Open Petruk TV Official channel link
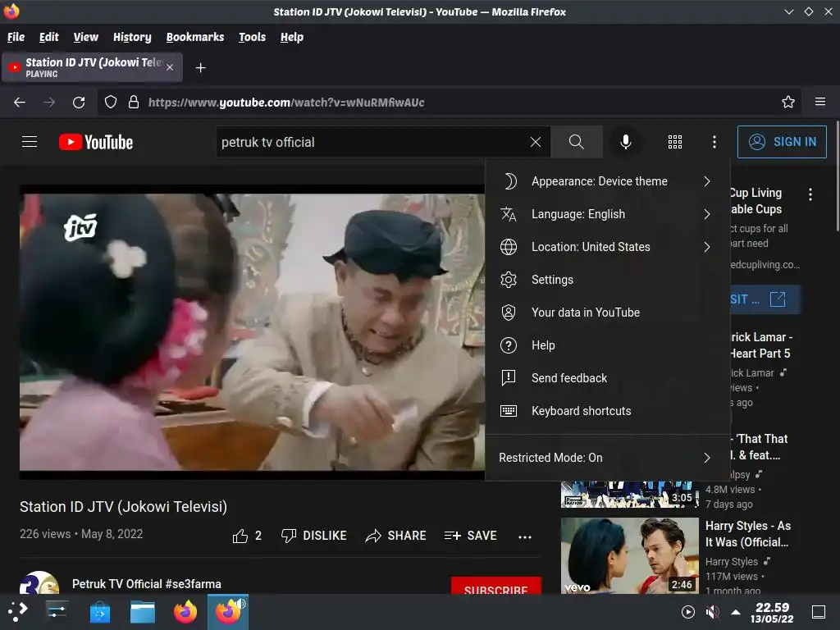Image resolution: width=840 pixels, height=630 pixels. (147, 584)
